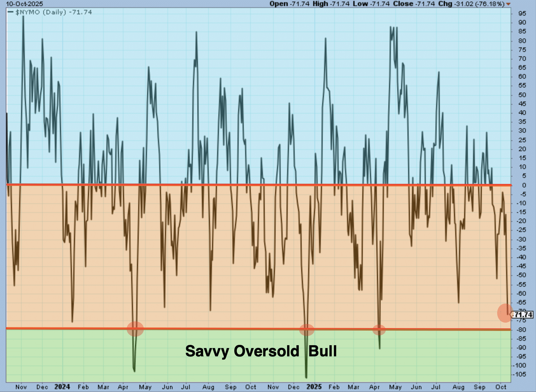Viewport: 536px width, 392px height.
Task: Click the 2025 year label on the time axis
Action: coord(314,387)
